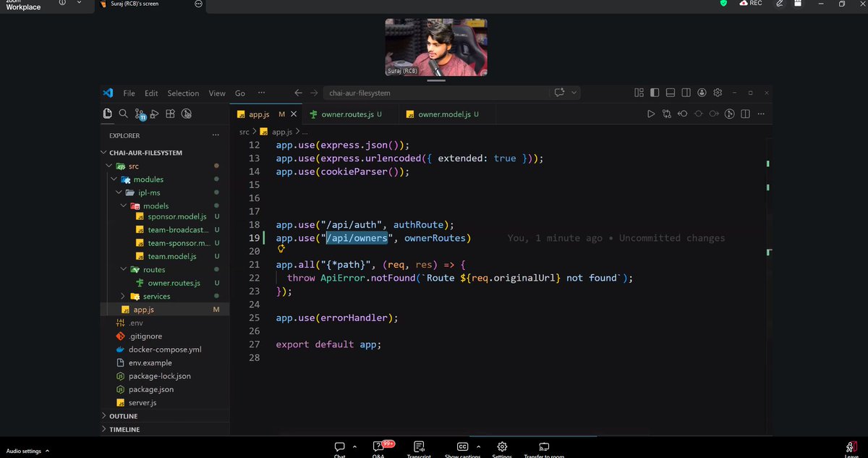Expand the services folder

click(124, 296)
